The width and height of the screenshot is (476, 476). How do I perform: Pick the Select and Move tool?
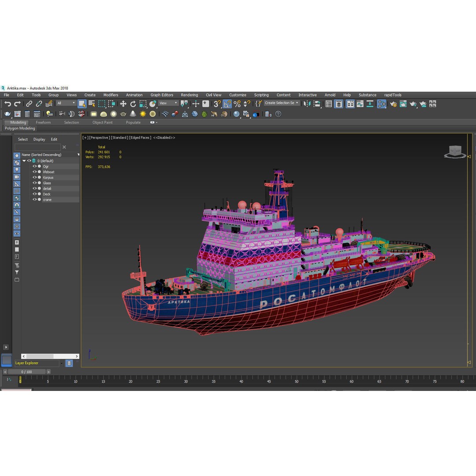[x=123, y=104]
